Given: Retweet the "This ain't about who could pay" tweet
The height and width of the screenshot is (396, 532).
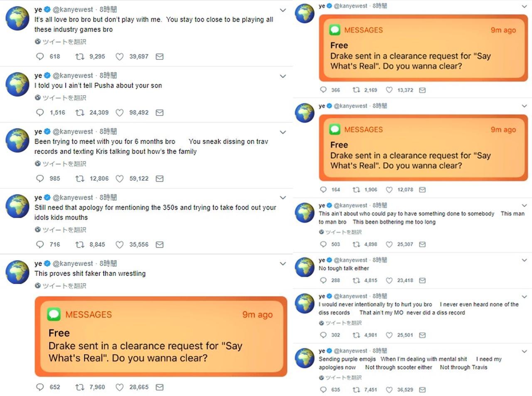Looking at the screenshot, I should coord(356,244).
